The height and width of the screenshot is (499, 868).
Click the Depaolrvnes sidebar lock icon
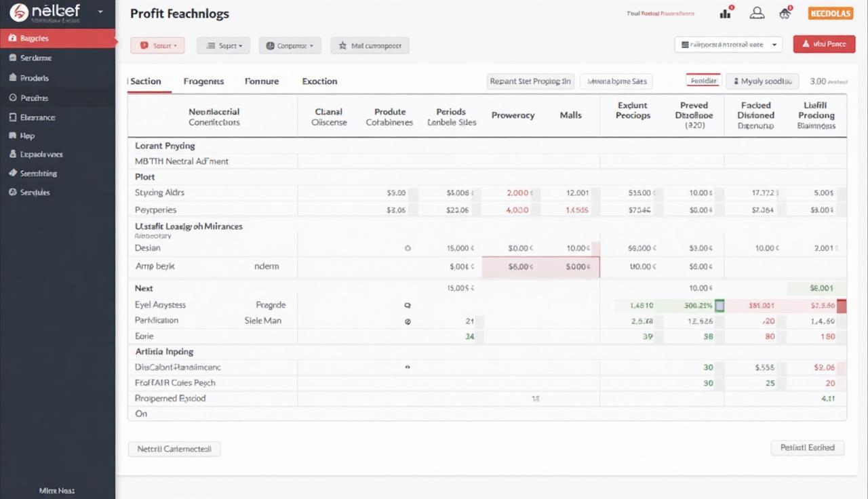pos(13,155)
